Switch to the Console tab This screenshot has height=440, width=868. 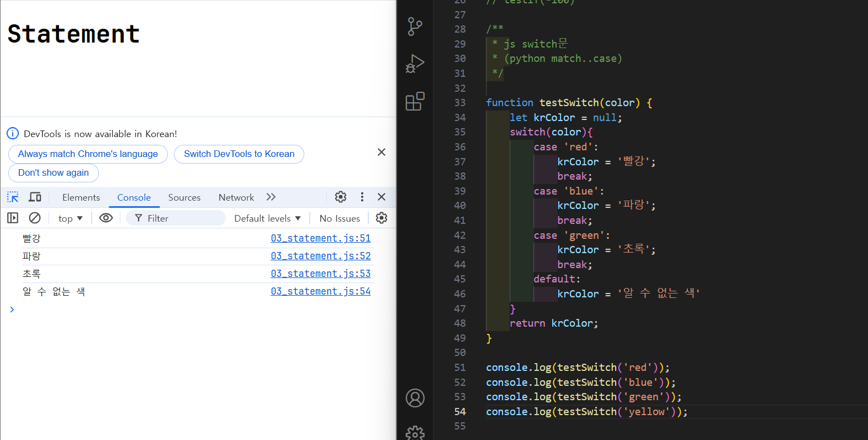click(x=134, y=197)
